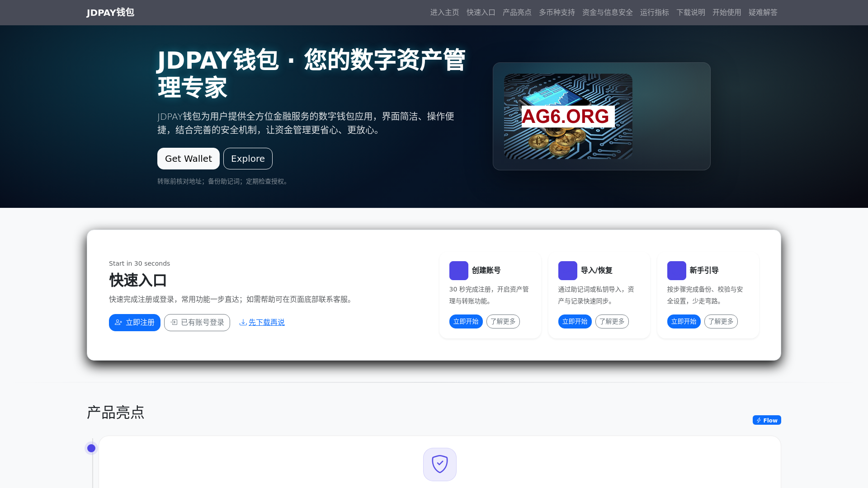Click the download icon beside 先下载再说

243,322
